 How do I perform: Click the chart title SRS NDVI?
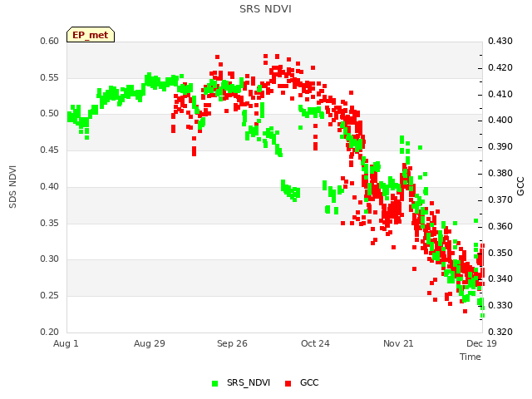265,9
